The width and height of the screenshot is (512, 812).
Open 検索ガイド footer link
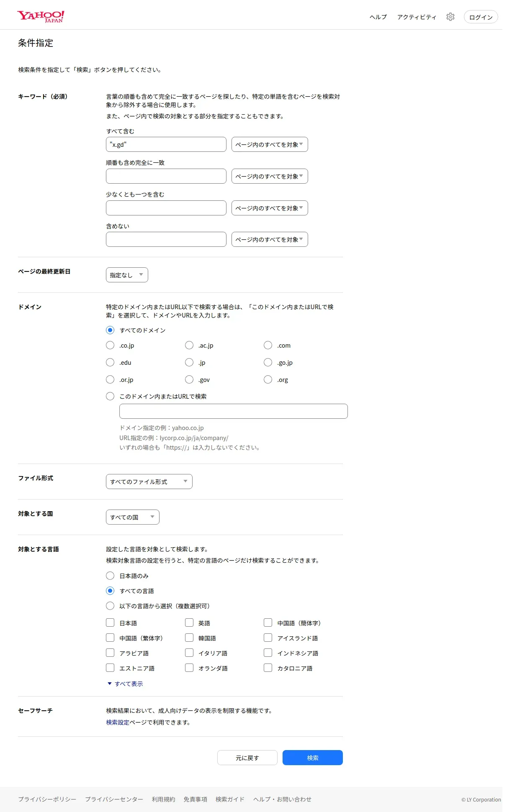pos(230,799)
